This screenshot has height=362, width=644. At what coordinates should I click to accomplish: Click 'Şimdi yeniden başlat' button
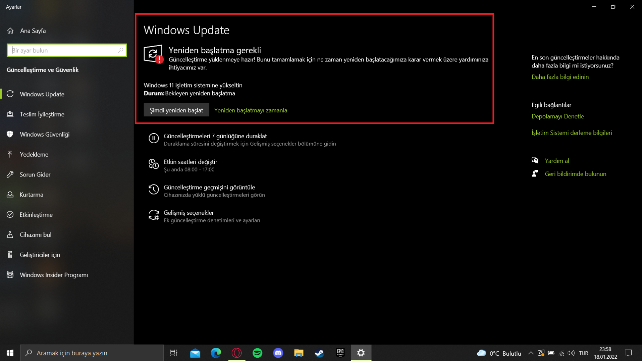tap(177, 110)
